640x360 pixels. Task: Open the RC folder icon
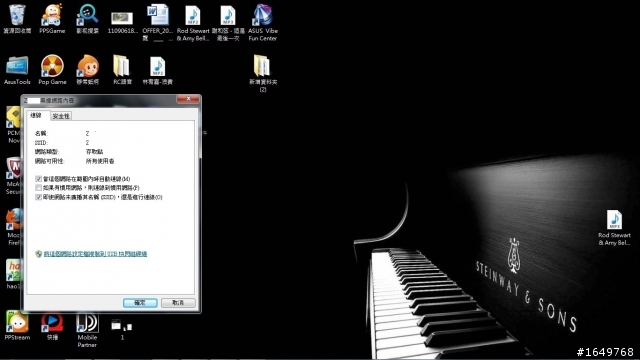coord(122,70)
